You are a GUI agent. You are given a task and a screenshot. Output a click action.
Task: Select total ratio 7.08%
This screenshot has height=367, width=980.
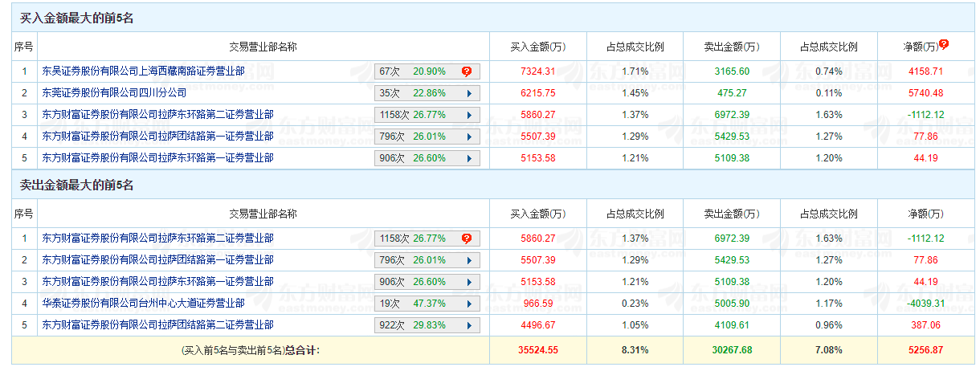tap(828, 350)
